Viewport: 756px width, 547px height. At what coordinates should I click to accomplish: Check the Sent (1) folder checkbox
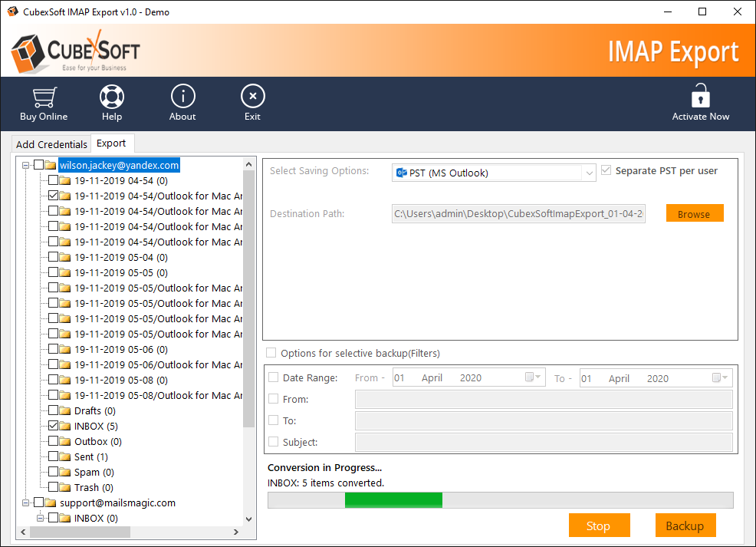pos(53,456)
